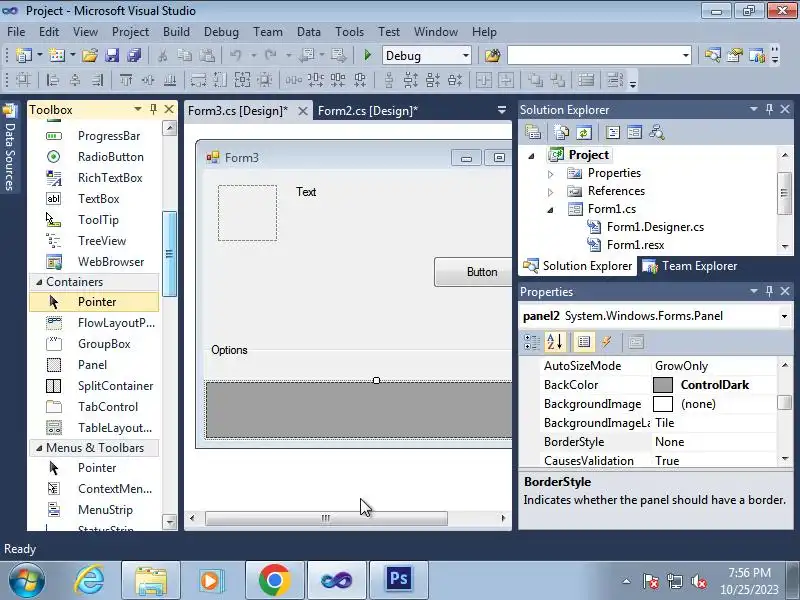Close the Form3.cs [Design] tab
Screen dimensions: 800x600
303,111
